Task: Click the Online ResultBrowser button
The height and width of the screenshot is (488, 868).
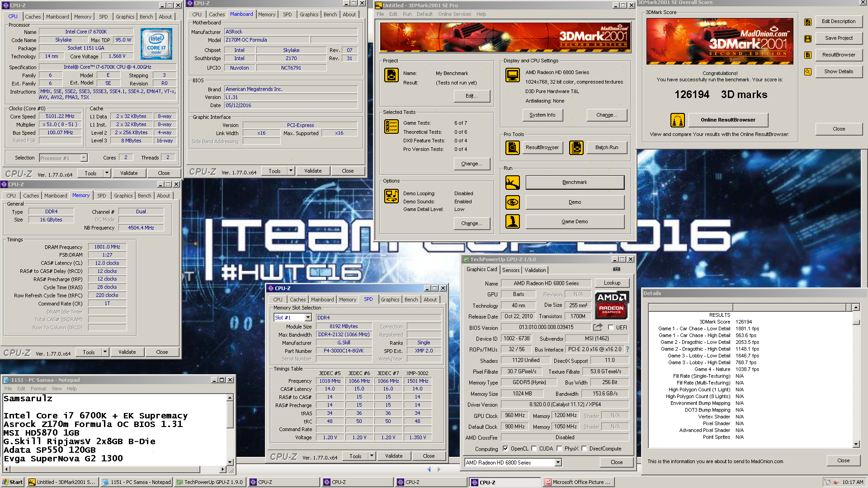Action: pyautogui.click(x=728, y=120)
